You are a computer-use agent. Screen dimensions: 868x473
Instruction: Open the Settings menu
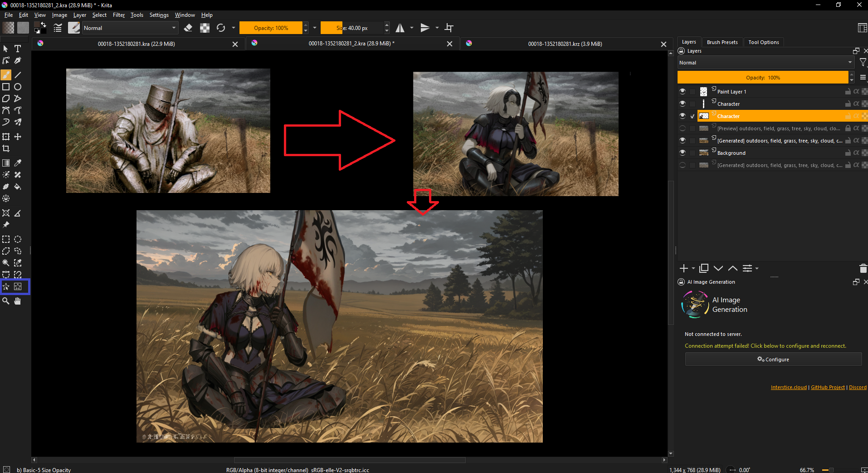(159, 15)
